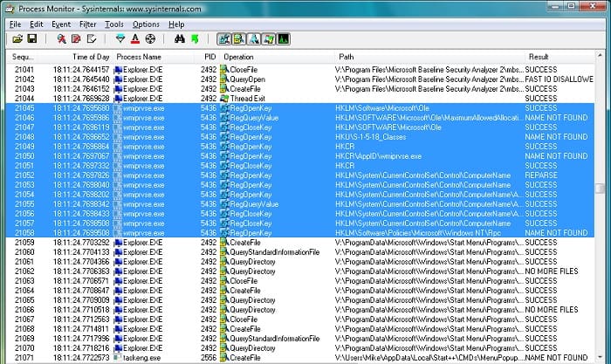Screen dimensions: 611x364
Task: Open Find with the binoculars icon
Action: (180, 39)
